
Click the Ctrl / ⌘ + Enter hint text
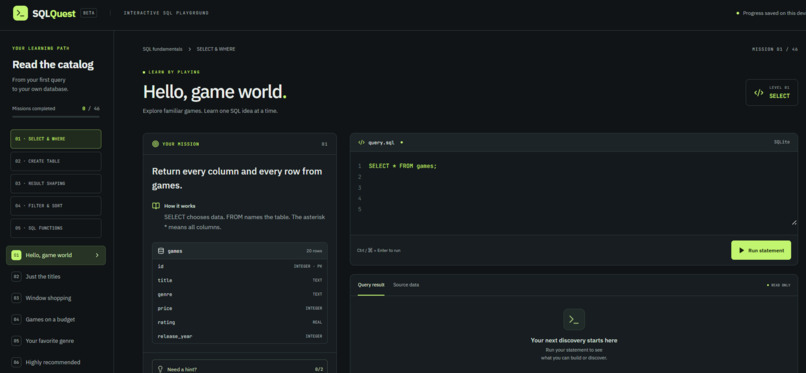click(379, 250)
